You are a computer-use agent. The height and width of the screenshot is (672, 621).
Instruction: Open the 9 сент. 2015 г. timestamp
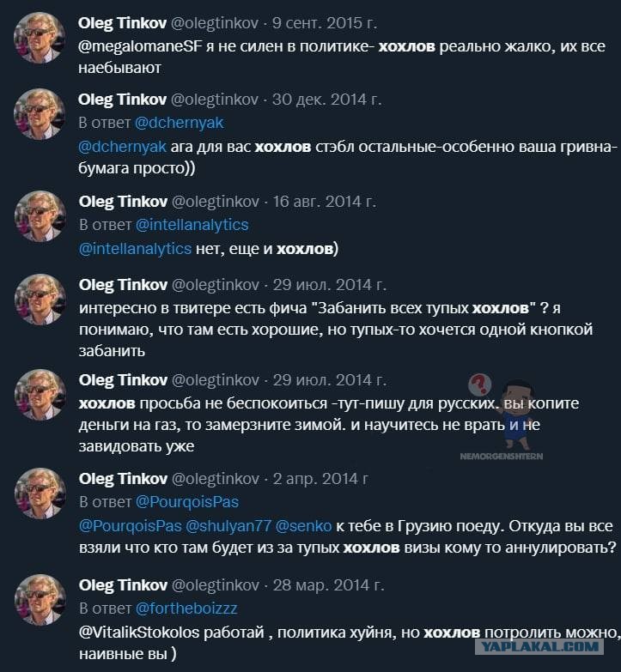[325, 22]
